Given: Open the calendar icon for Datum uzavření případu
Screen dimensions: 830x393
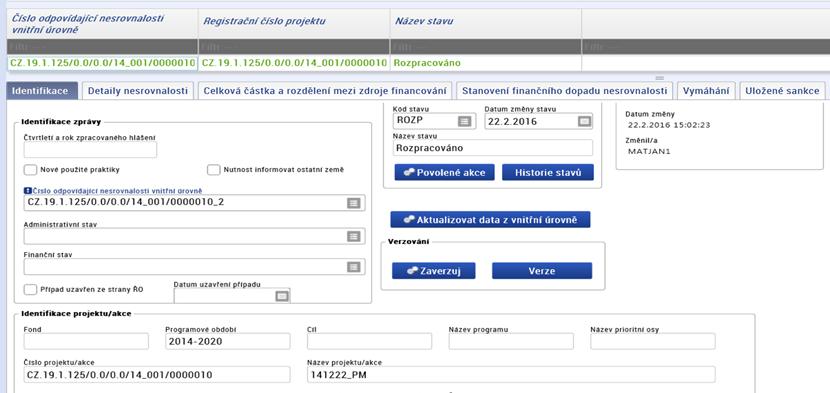Looking at the screenshot, I should [282, 296].
